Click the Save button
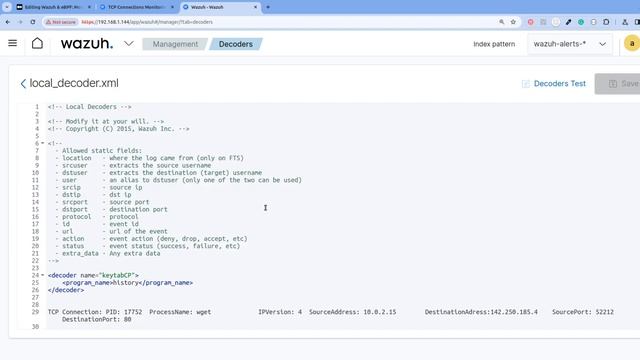 [618, 84]
